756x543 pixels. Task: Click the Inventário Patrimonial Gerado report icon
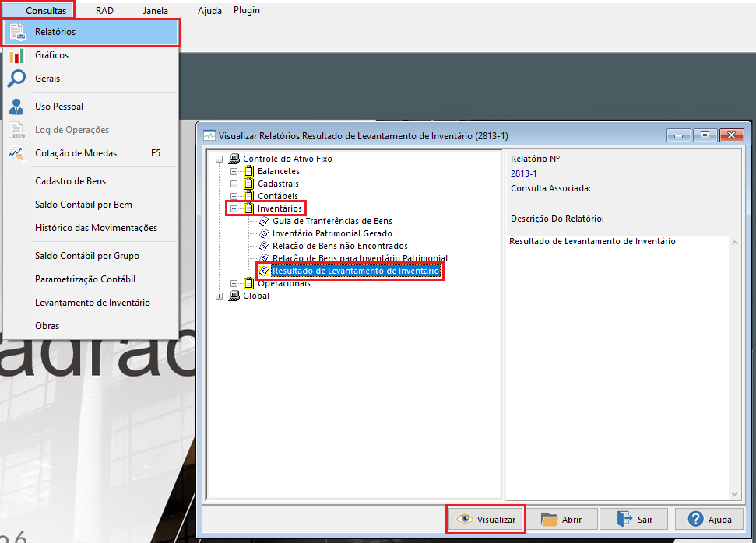(x=264, y=233)
